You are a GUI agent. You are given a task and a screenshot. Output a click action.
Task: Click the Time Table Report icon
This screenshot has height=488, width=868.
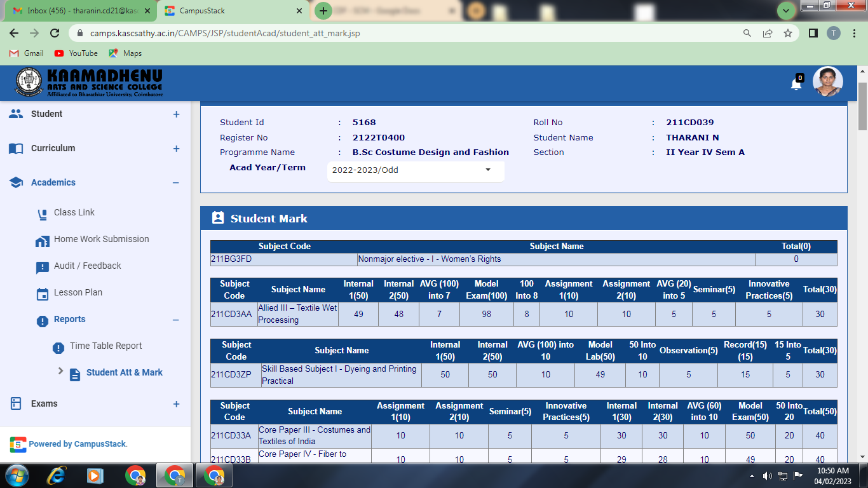[58, 347]
